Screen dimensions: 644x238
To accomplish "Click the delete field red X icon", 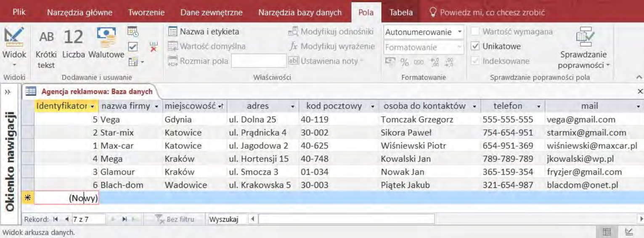I will [154, 47].
